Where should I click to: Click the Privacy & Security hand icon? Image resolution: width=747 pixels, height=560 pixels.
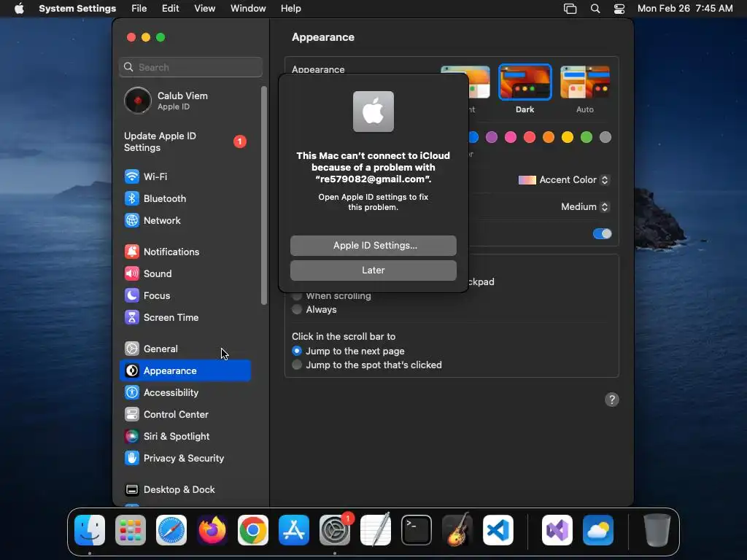[x=132, y=459]
